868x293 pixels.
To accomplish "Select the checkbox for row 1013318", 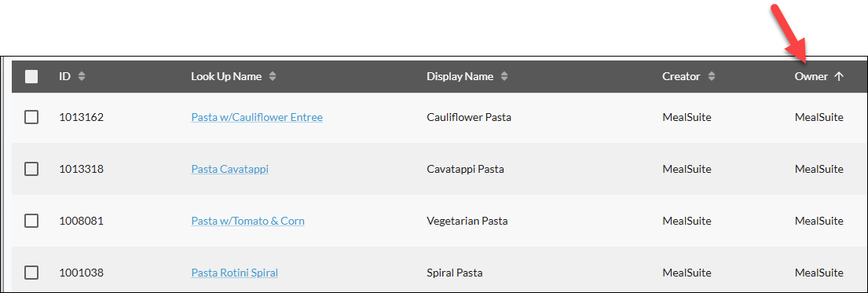I will (x=31, y=169).
